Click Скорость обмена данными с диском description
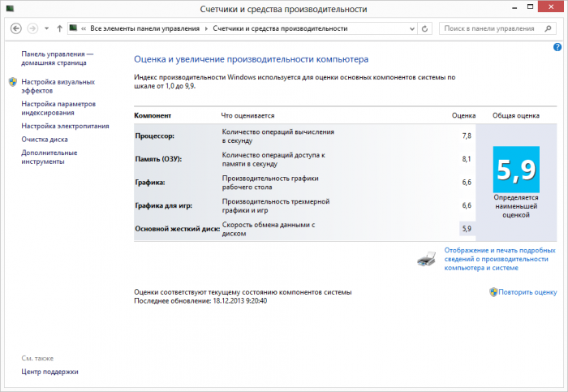Image resolution: width=568 pixels, height=392 pixels. (269, 229)
